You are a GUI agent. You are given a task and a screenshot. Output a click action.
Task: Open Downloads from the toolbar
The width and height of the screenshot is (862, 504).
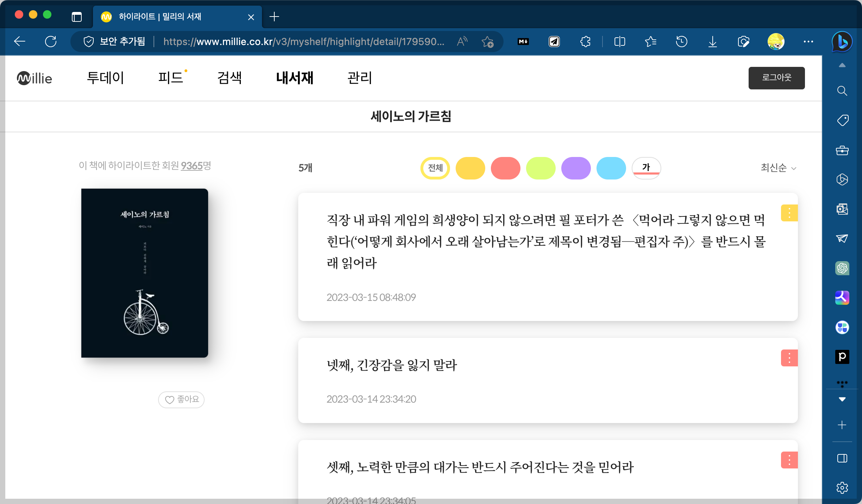coord(712,42)
